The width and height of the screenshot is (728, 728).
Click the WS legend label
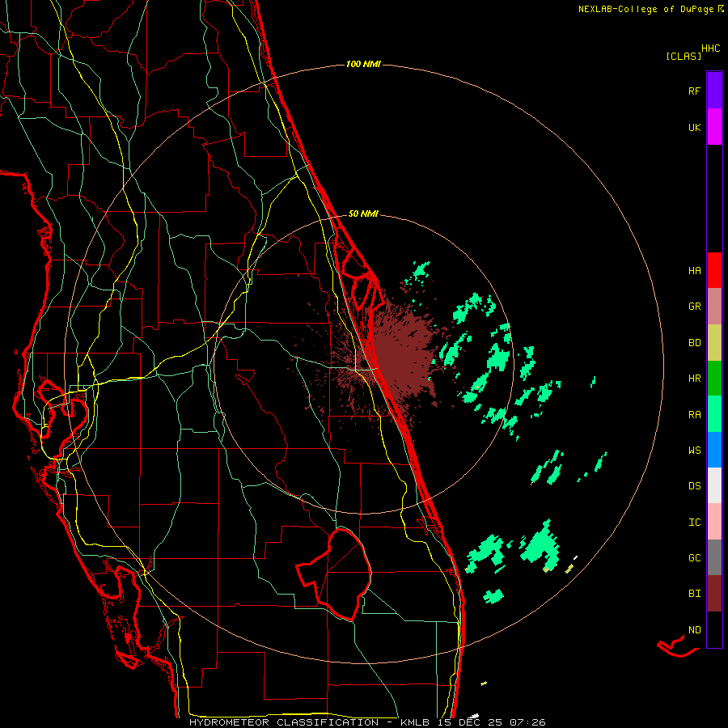694,451
